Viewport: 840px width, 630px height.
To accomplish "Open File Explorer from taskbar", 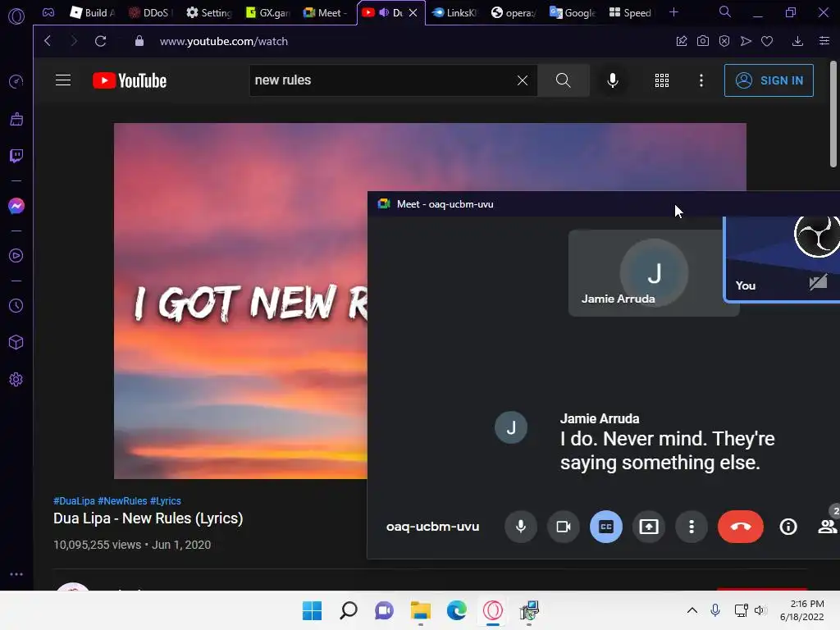I will (421, 610).
